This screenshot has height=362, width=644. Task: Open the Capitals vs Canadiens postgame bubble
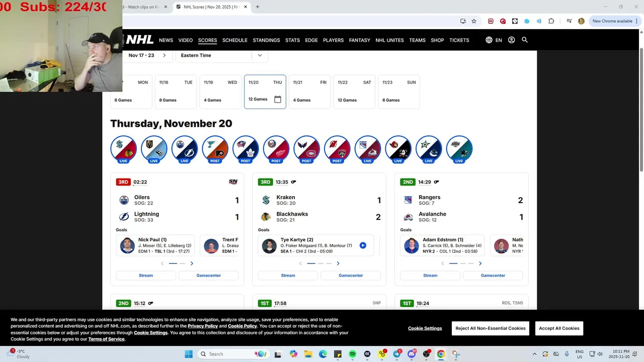click(306, 149)
